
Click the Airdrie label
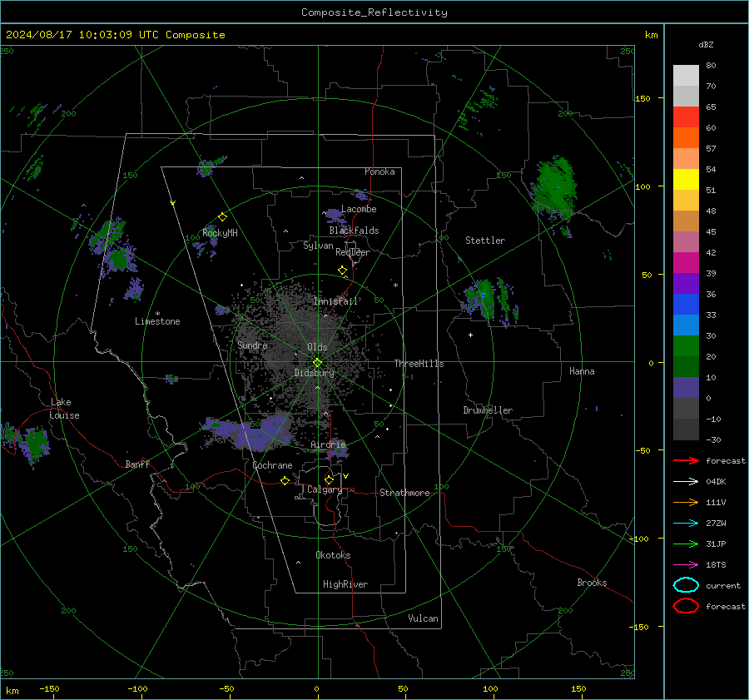(x=328, y=444)
